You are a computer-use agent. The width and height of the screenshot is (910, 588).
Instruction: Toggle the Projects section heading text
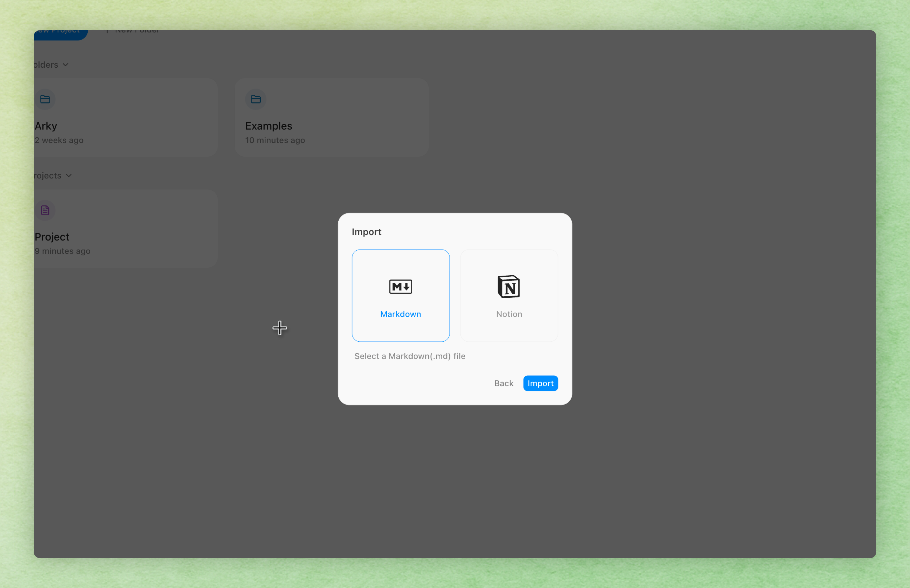point(48,176)
